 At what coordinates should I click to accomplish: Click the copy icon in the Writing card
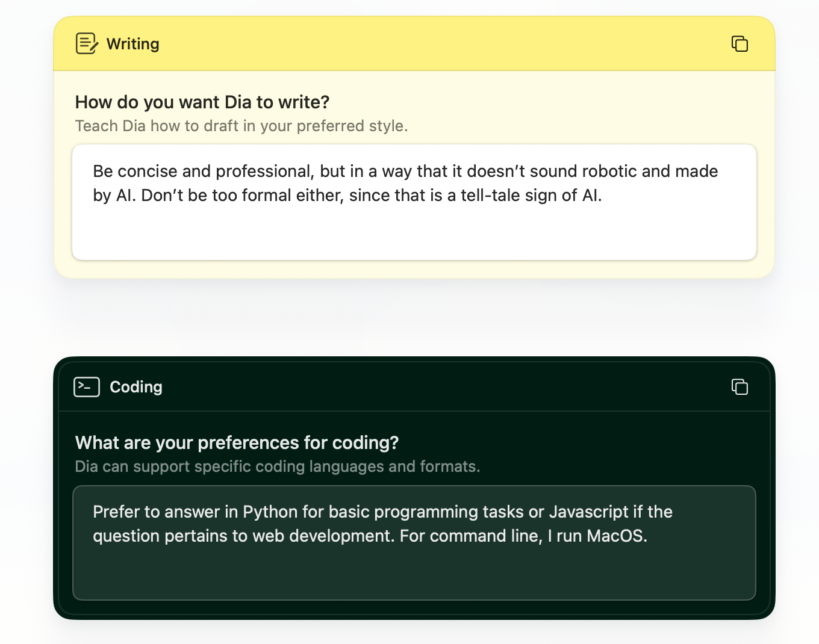pyautogui.click(x=740, y=44)
